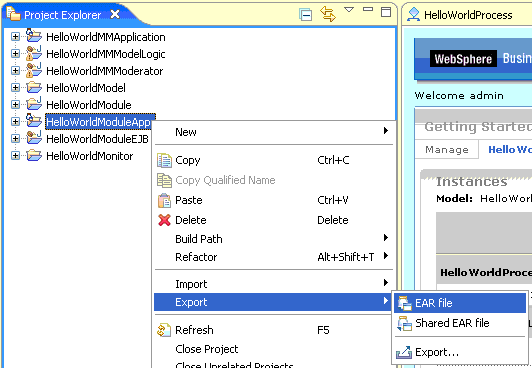Screen dimensions: 532x368
Task: Select HelloWorldMMApplication in the tree
Action: tap(106, 37)
